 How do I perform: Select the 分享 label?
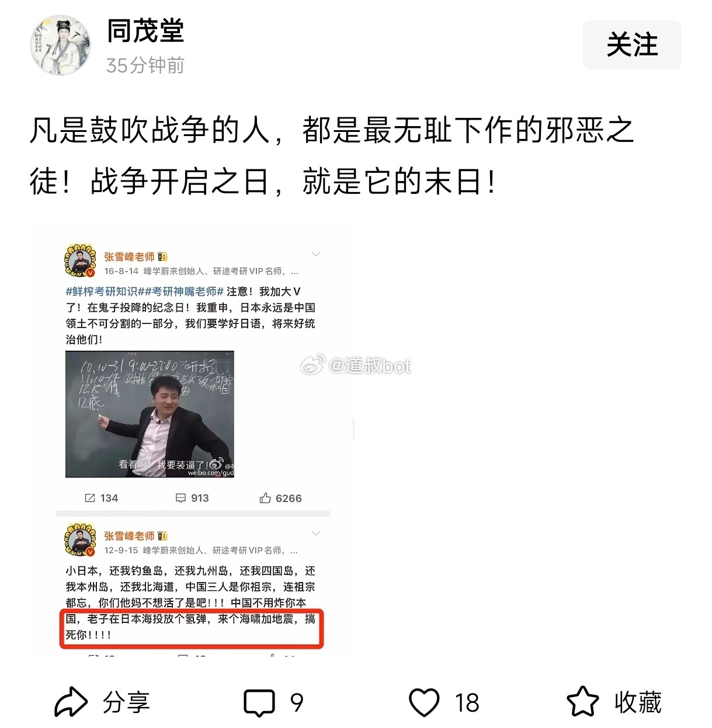[126, 702]
